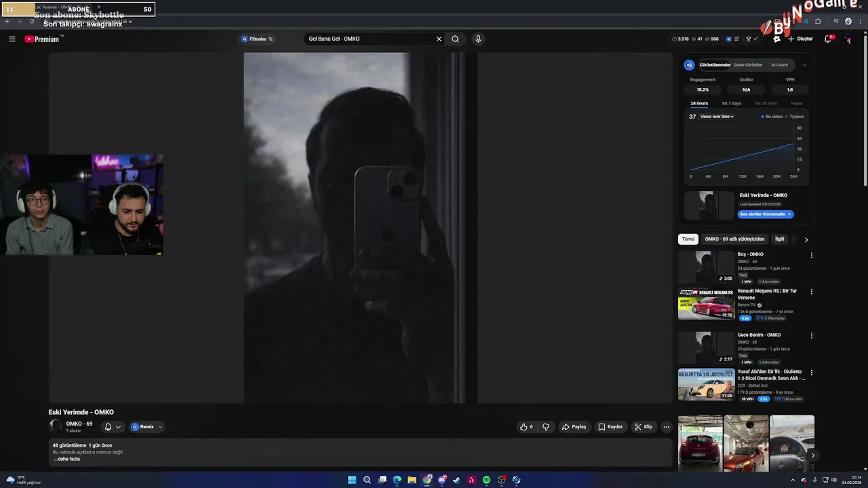Screen dimensions: 868x488
Task: Select the İlgili filter chip
Action: [780, 239]
